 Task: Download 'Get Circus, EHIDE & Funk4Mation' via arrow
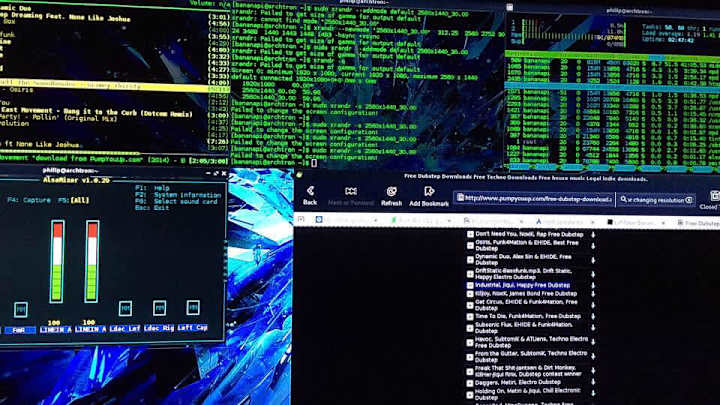(x=593, y=305)
